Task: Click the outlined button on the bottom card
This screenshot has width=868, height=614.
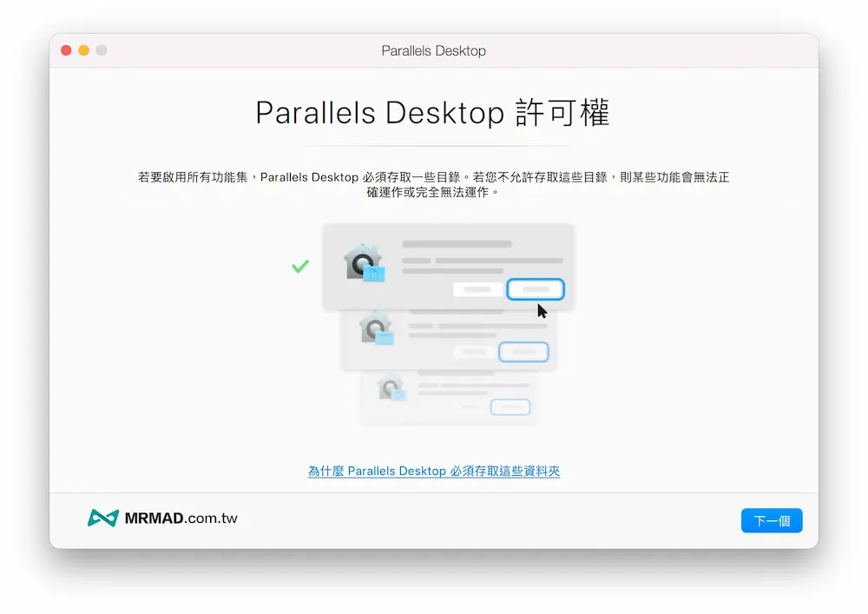Action: (x=510, y=406)
